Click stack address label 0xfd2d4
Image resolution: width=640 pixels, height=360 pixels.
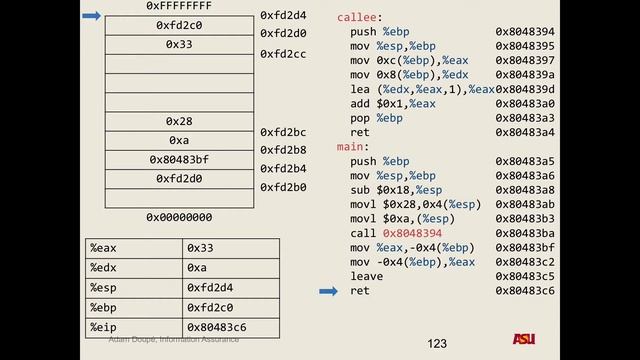click(283, 15)
